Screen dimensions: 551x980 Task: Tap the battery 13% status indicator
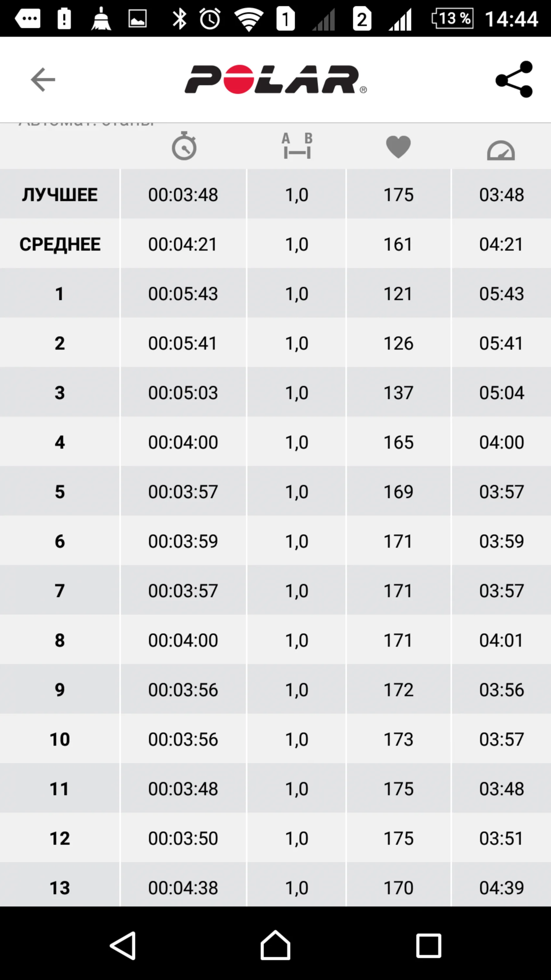[x=452, y=18]
